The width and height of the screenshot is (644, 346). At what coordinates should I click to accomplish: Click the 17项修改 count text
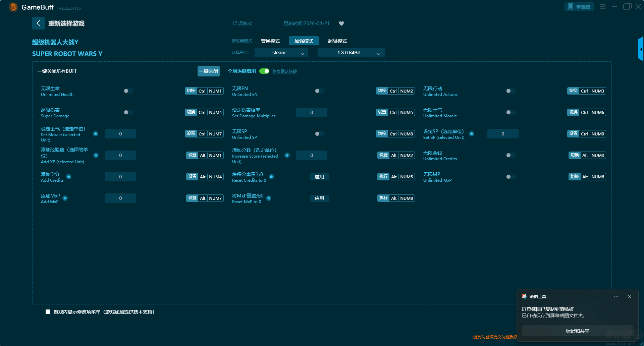coord(242,23)
